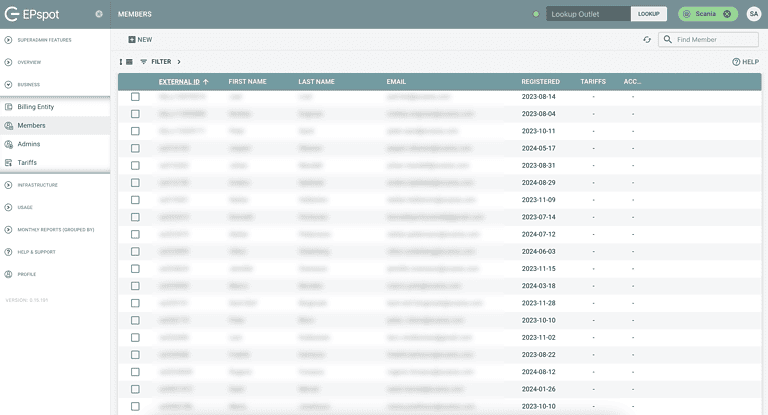Click the Members icon in the sidebar
The height and width of the screenshot is (415, 768).
click(8, 125)
